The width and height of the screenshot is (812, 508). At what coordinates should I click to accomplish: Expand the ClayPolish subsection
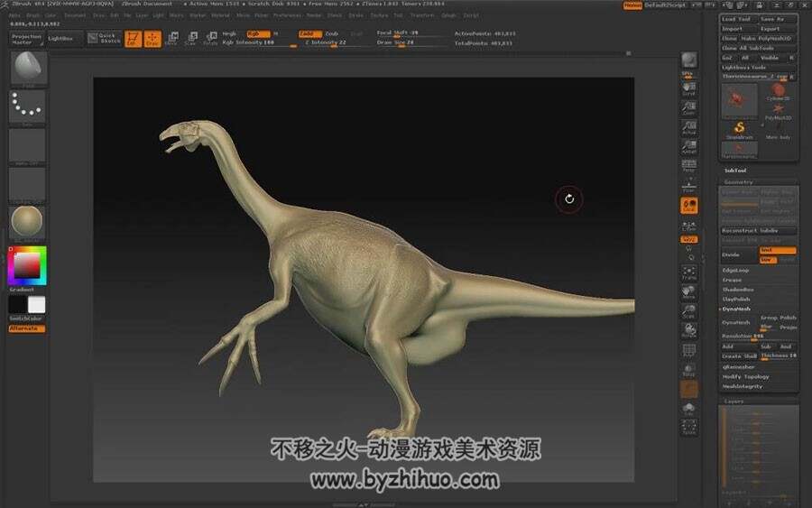point(736,300)
